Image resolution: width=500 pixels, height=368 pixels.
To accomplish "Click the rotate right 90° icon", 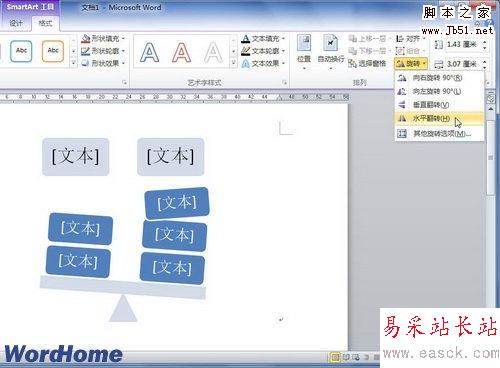I will (402, 78).
